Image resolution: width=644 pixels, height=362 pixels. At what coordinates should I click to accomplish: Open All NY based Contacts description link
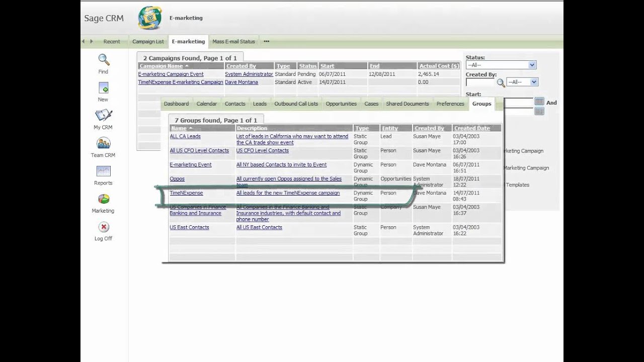(281, 164)
